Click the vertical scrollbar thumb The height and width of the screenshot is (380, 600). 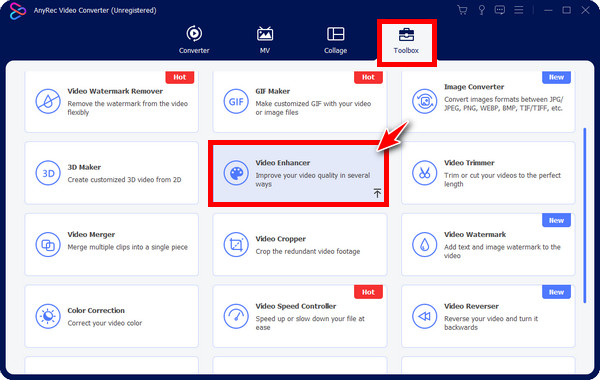(x=585, y=215)
